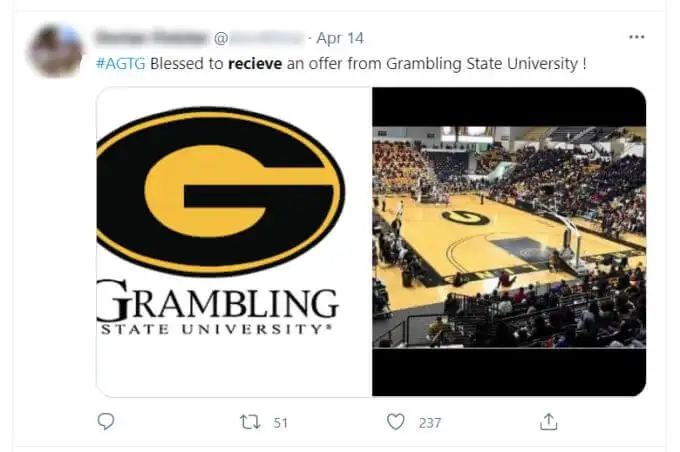The width and height of the screenshot is (680, 452).
Task: Open the basketball arena photo
Action: pos(509,237)
